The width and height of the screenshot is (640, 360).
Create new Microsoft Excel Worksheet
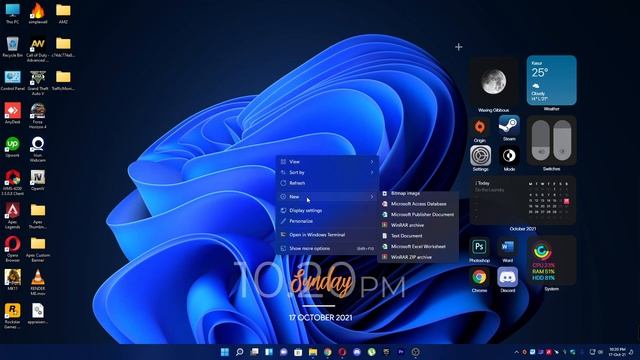point(418,246)
